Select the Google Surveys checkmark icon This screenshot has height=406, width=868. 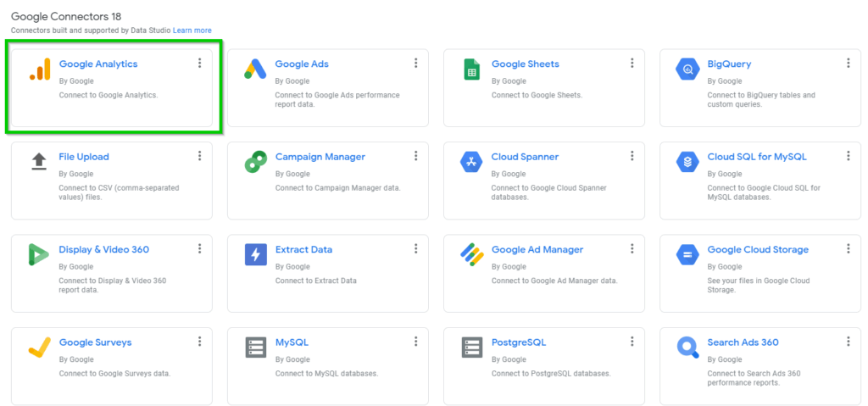[x=39, y=348]
